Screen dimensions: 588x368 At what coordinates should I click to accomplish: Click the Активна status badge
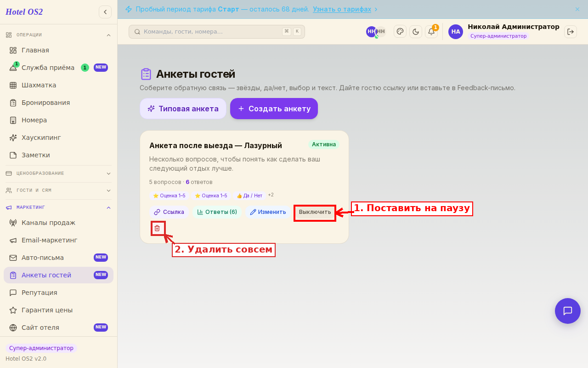[324, 144]
